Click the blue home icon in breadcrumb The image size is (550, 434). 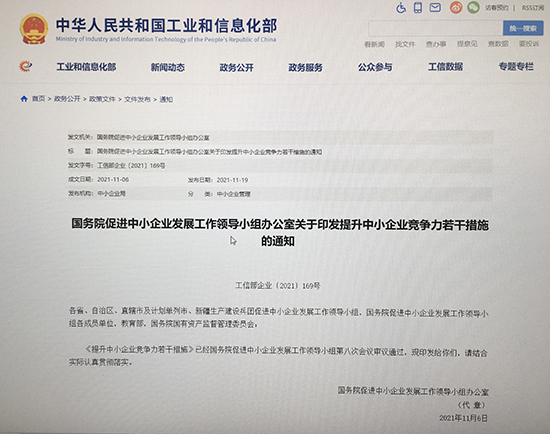click(24, 99)
